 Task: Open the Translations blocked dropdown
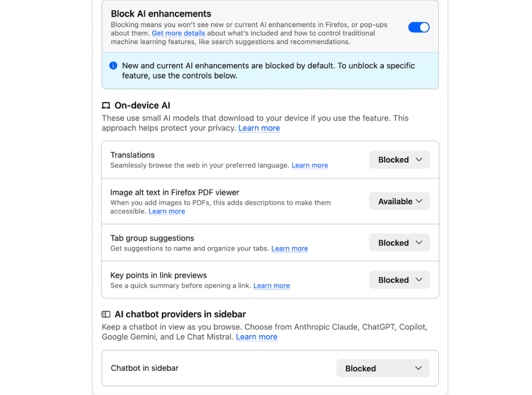(x=399, y=159)
